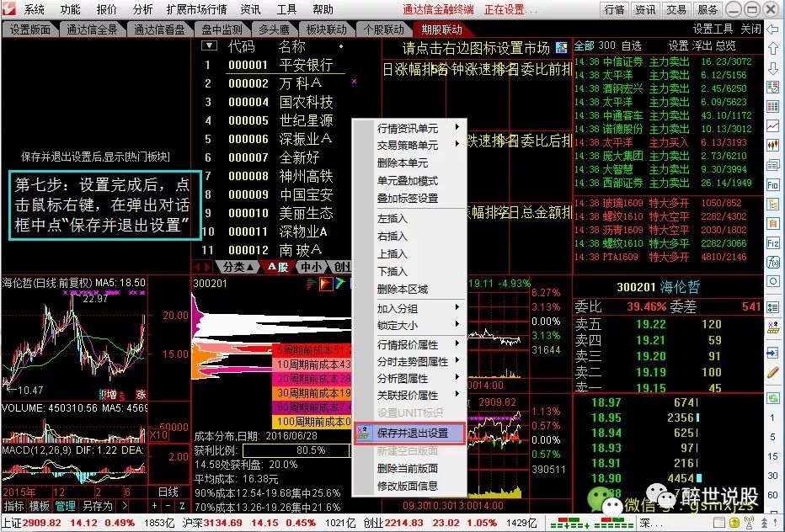The width and height of the screenshot is (785, 532).
Task: Click the orange arrow flag icon above cost chart
Action: click(x=326, y=284)
